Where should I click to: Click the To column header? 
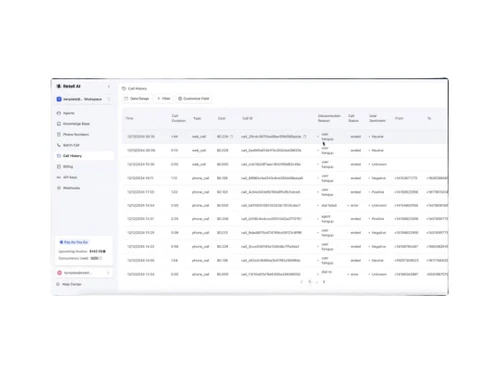click(429, 118)
